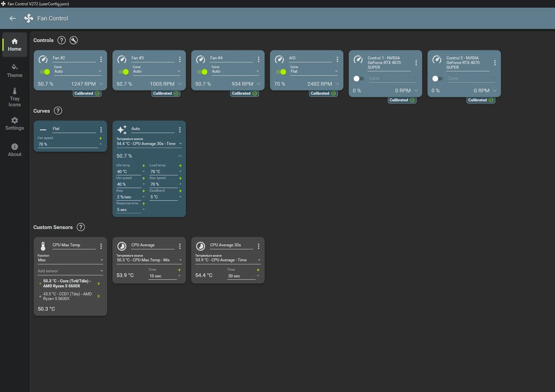Viewport: 555px width, 392px height.
Task: Open the Flat curve three-dot menu
Action: 101,130
